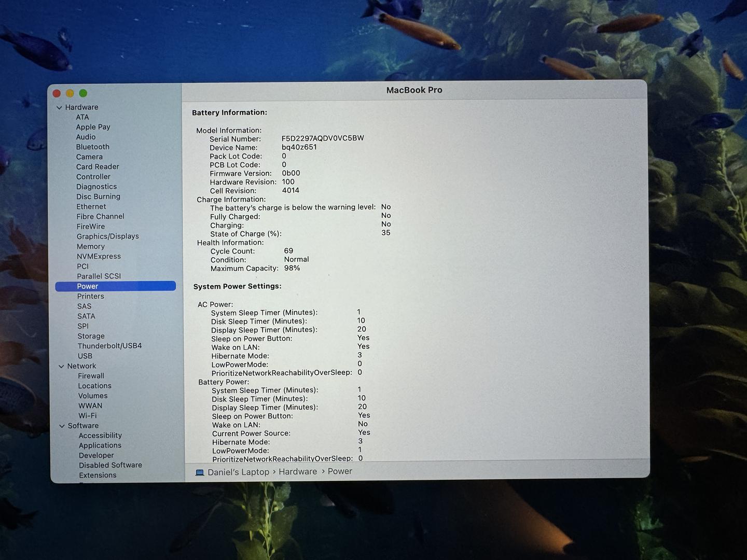
Task: Select USB in the sidebar
Action: [85, 356]
